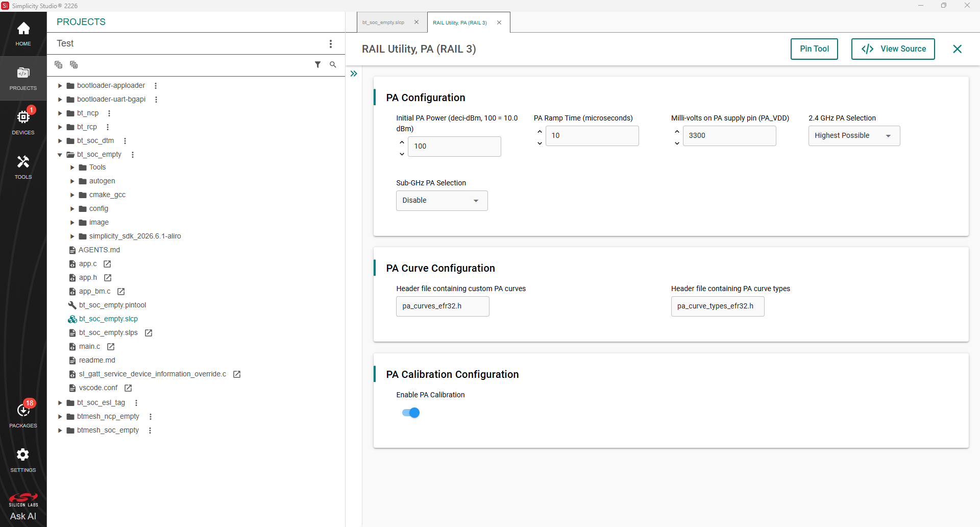Open Silicon Labs Ask AI
This screenshot has height=527, width=980.
23,507
